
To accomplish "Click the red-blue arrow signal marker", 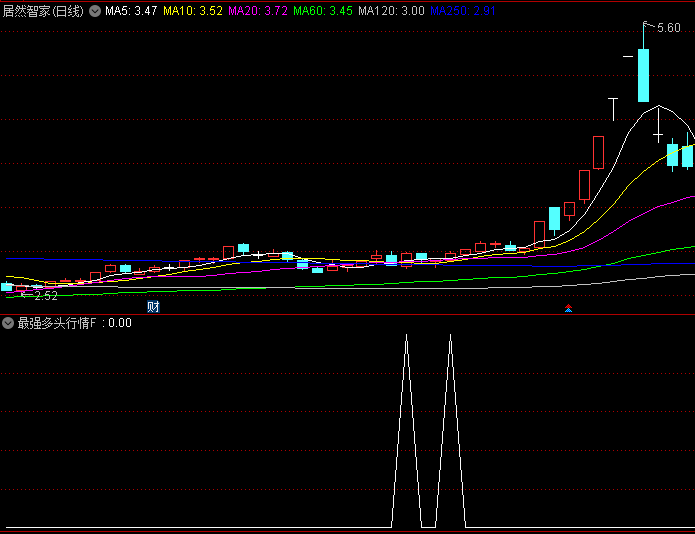I will (568, 308).
